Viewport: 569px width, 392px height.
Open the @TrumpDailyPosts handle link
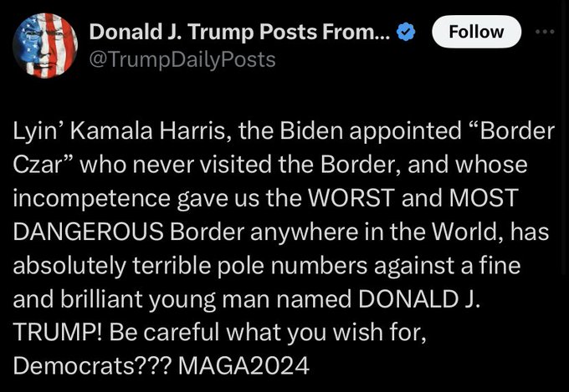[182, 60]
